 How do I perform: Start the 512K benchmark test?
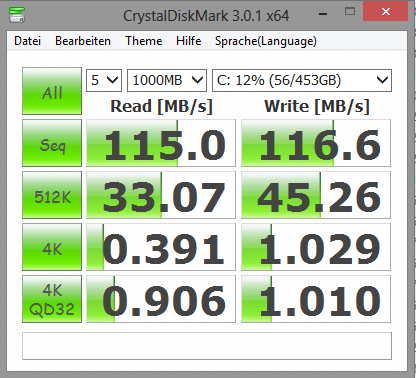(x=52, y=195)
